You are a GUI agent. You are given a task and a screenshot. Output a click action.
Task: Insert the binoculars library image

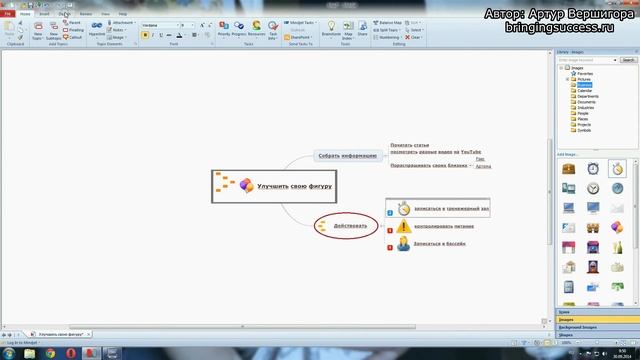click(593, 228)
